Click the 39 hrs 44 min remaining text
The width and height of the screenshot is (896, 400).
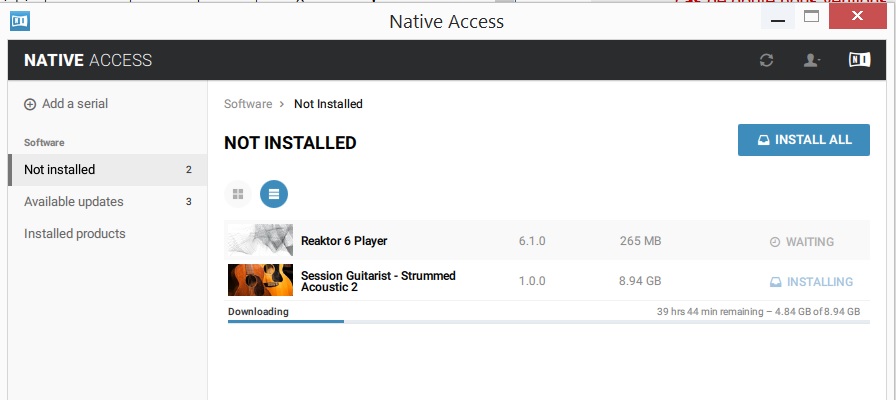click(710, 312)
